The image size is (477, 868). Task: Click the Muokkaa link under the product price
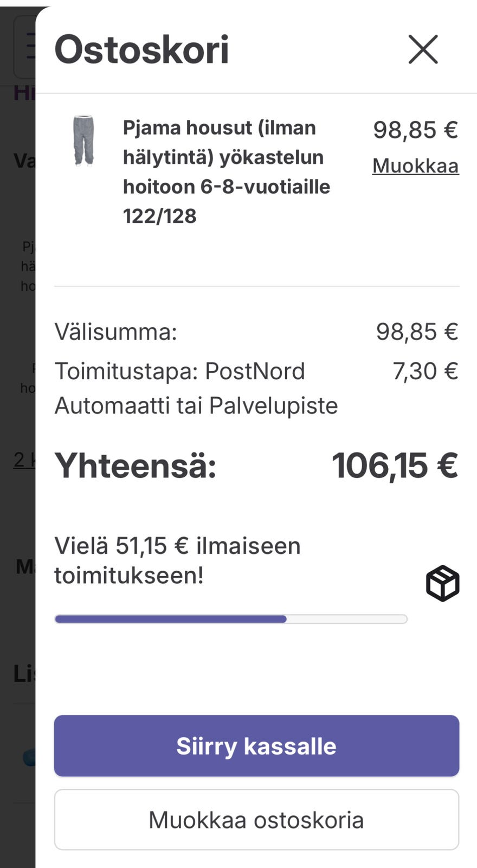coord(415,166)
